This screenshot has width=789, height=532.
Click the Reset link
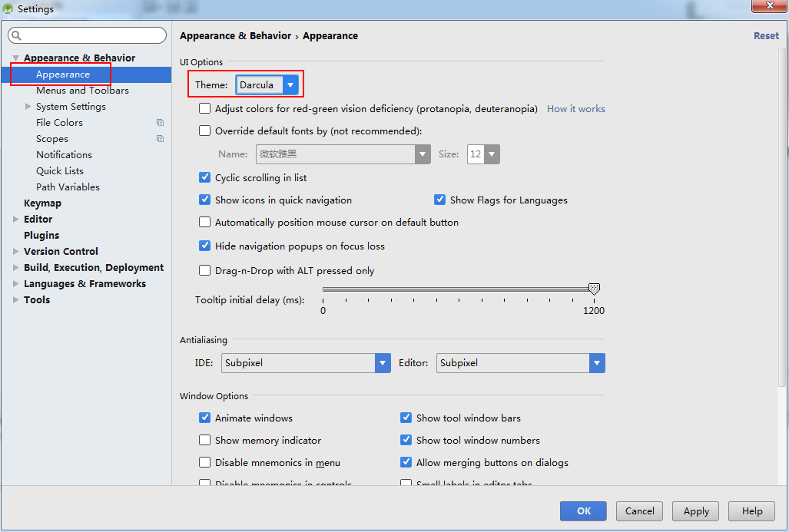766,36
